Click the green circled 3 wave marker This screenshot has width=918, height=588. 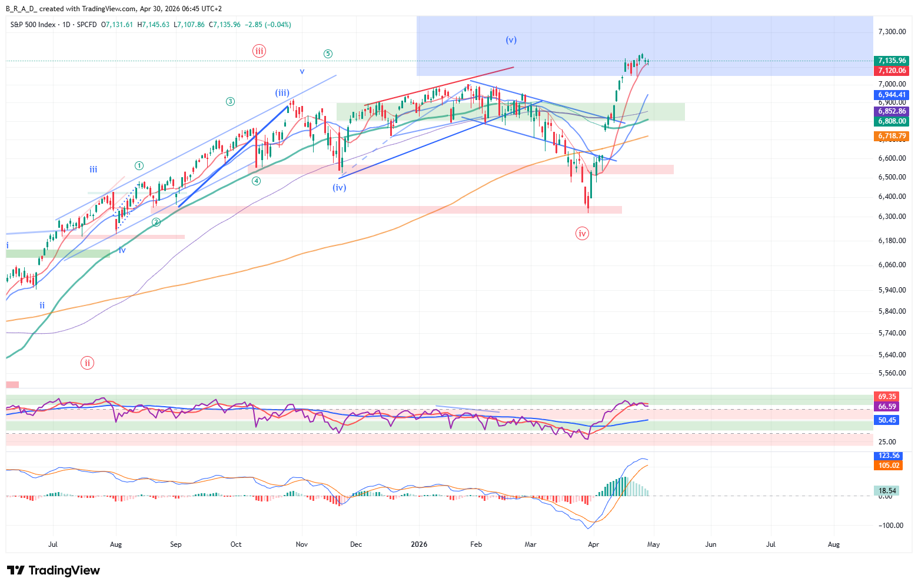(x=230, y=101)
